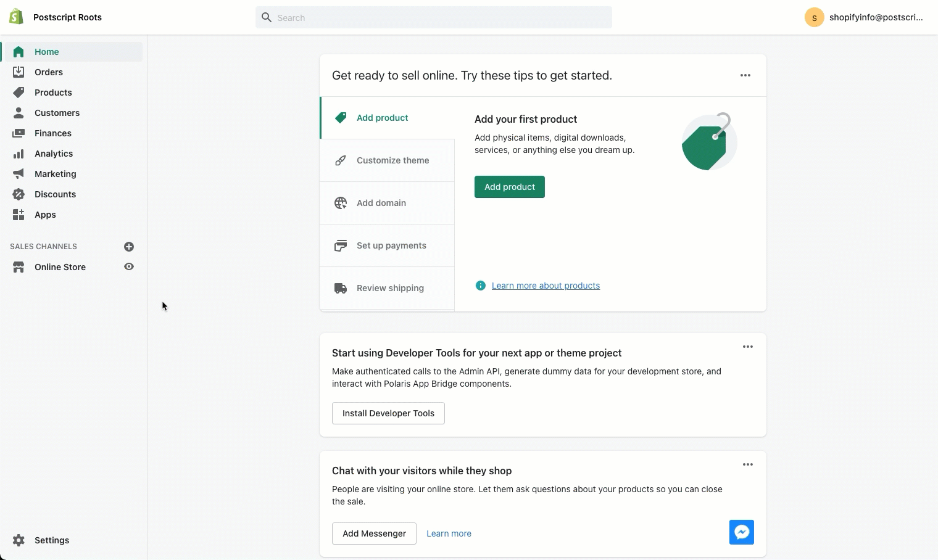This screenshot has height=560, width=938.
Task: Open Learn more about products link
Action: [546, 286]
